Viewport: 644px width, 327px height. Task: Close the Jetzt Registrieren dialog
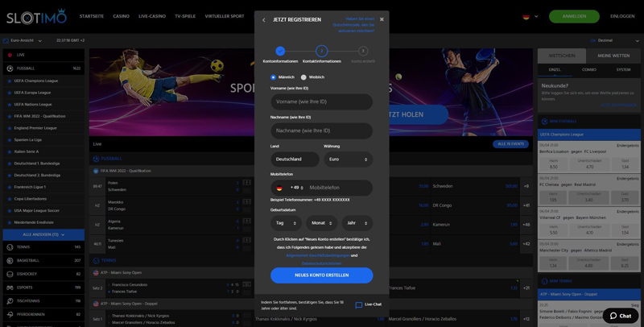click(382, 19)
